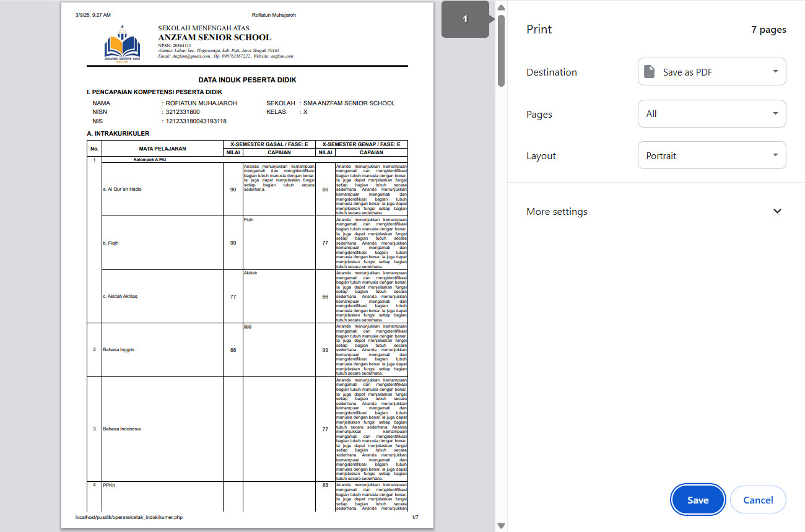Click the scroll down arrow of preview

pos(501,525)
